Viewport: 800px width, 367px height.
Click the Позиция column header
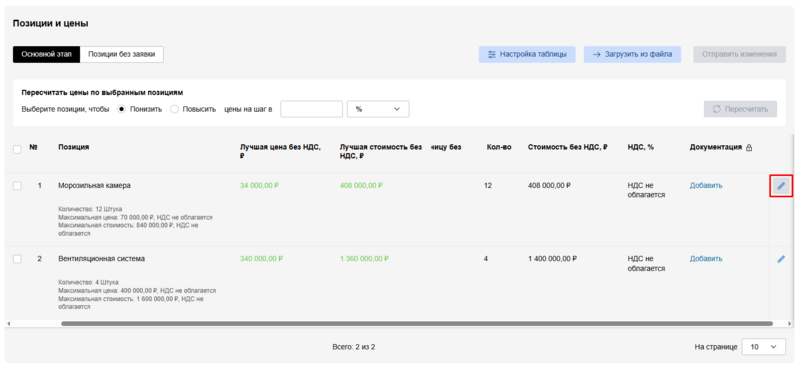[x=73, y=147]
